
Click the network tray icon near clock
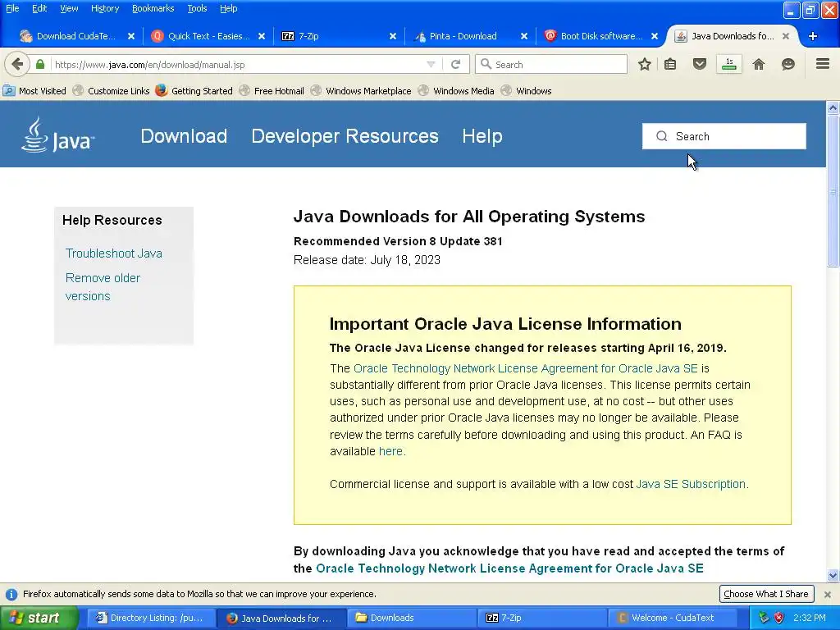click(764, 618)
